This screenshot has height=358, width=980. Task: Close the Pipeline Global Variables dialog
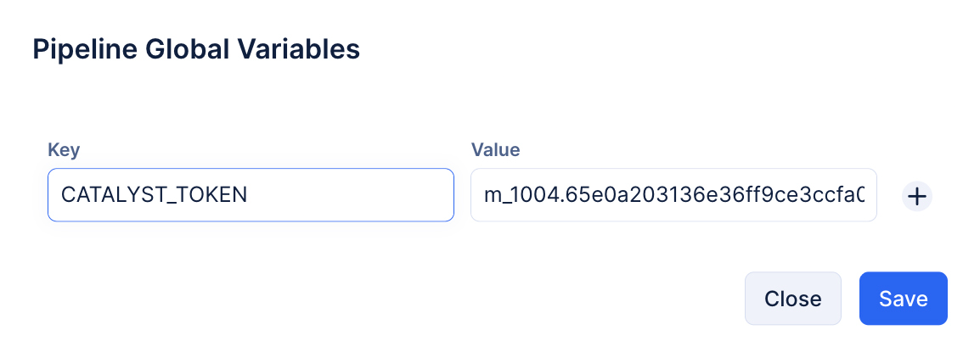click(x=792, y=299)
